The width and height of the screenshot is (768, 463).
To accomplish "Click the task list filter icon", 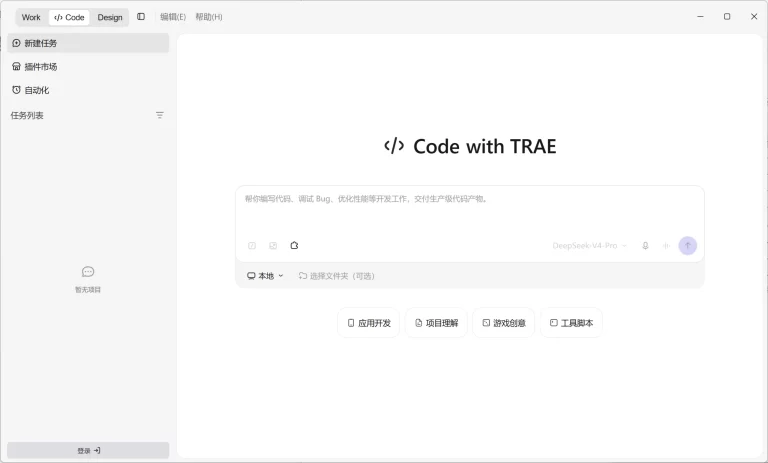I will 160,115.
